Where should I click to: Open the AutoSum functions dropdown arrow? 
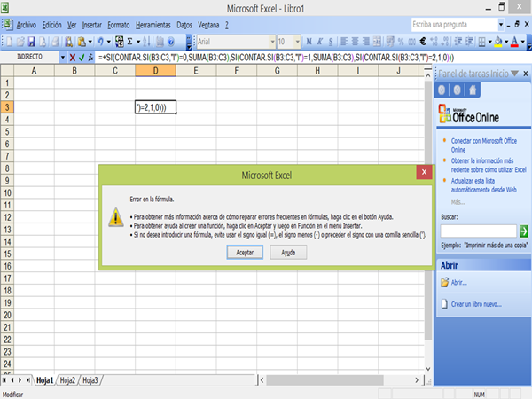(x=138, y=42)
